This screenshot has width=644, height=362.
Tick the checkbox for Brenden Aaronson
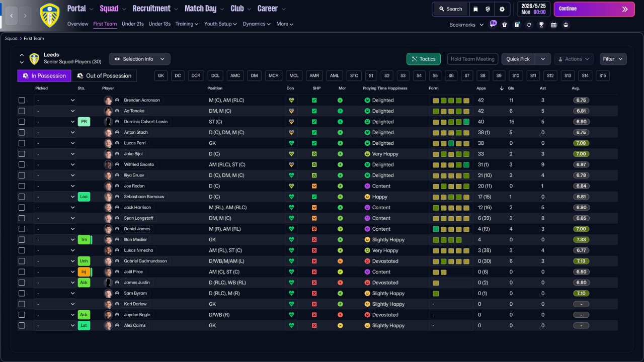(22, 100)
